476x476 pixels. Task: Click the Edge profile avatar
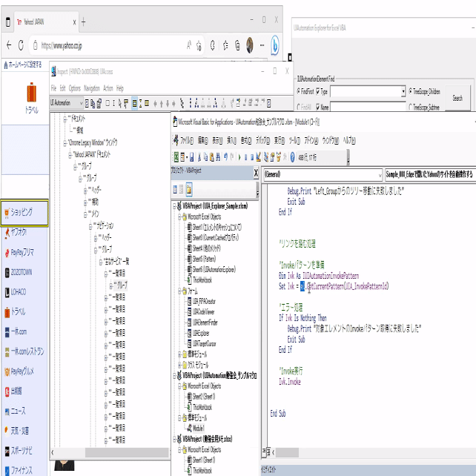tap(250, 45)
